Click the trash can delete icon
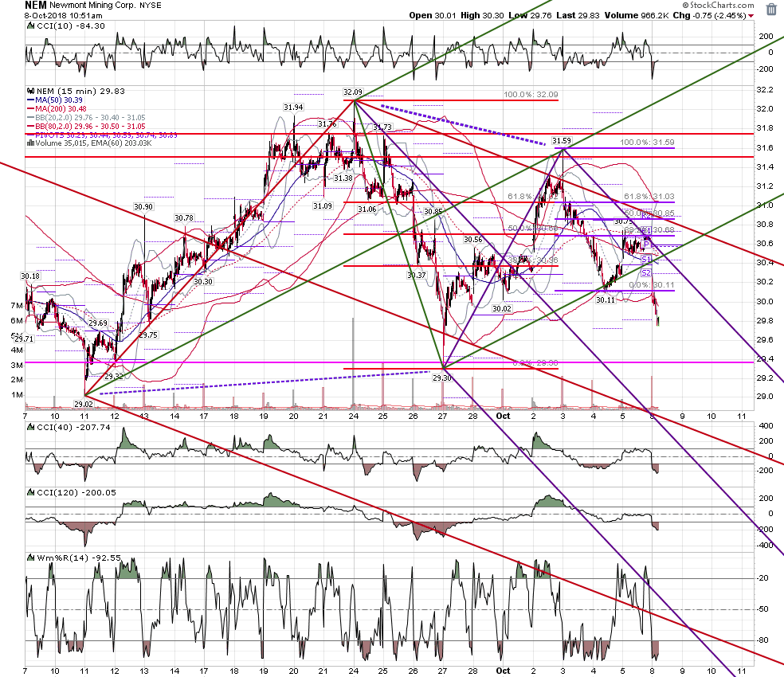 point(771,9)
